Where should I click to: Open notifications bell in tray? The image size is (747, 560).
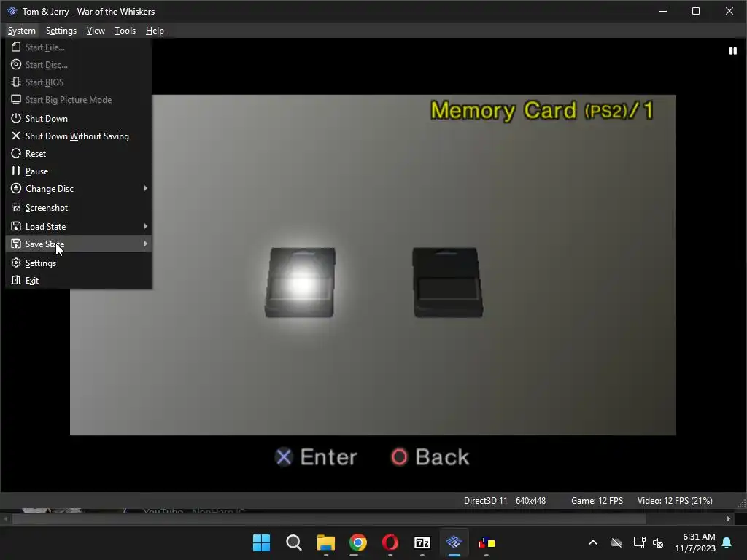coord(727,542)
